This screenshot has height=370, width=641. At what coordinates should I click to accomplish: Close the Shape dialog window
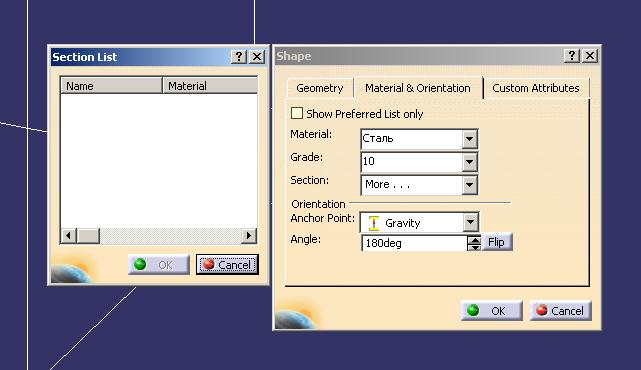click(x=589, y=55)
